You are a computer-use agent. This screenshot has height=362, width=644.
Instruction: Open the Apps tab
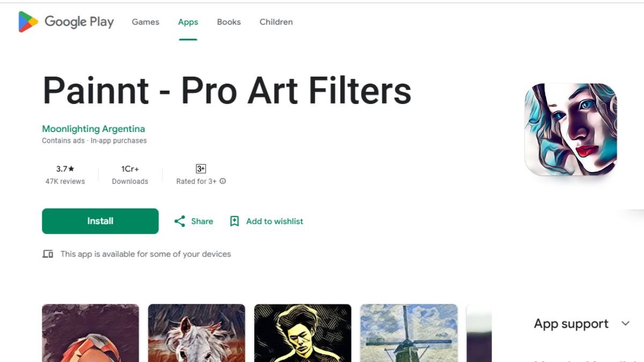(188, 22)
